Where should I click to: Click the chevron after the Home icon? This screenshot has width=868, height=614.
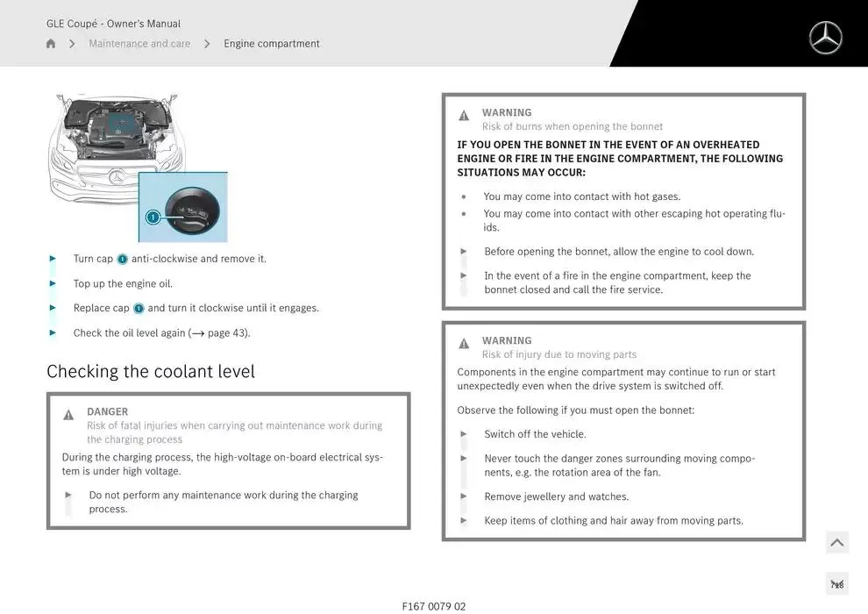coord(72,44)
